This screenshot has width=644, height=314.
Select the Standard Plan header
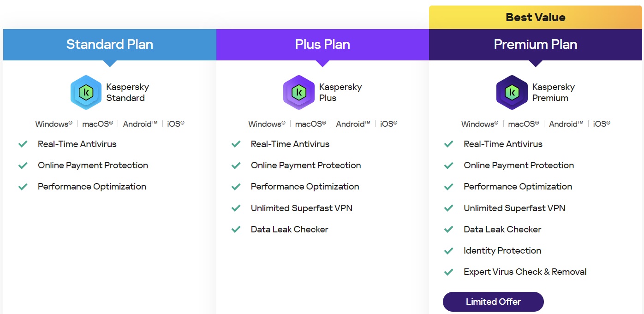[110, 45]
